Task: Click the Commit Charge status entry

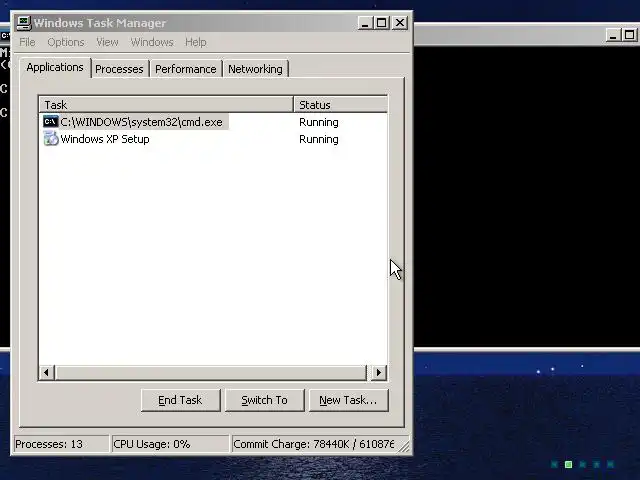Action: click(x=314, y=444)
